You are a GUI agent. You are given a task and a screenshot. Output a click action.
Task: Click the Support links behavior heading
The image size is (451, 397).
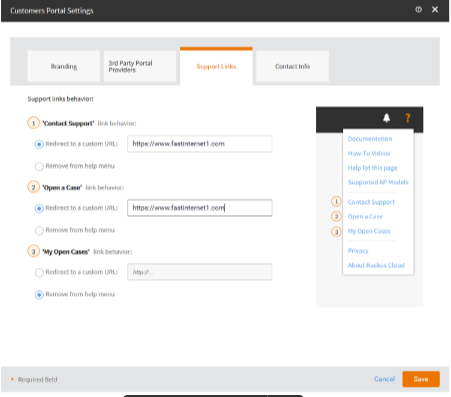60,99
